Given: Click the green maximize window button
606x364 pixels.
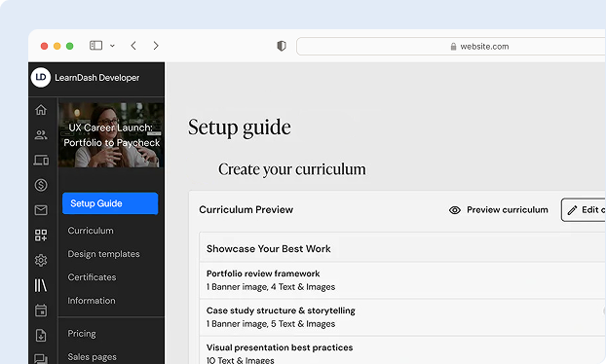Looking at the screenshot, I should [69, 46].
